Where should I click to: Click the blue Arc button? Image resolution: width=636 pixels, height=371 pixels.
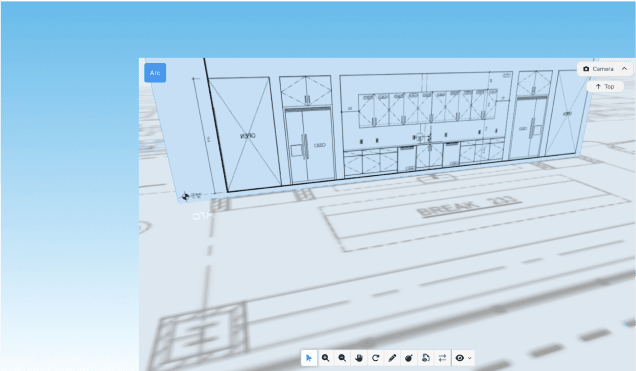pos(155,73)
